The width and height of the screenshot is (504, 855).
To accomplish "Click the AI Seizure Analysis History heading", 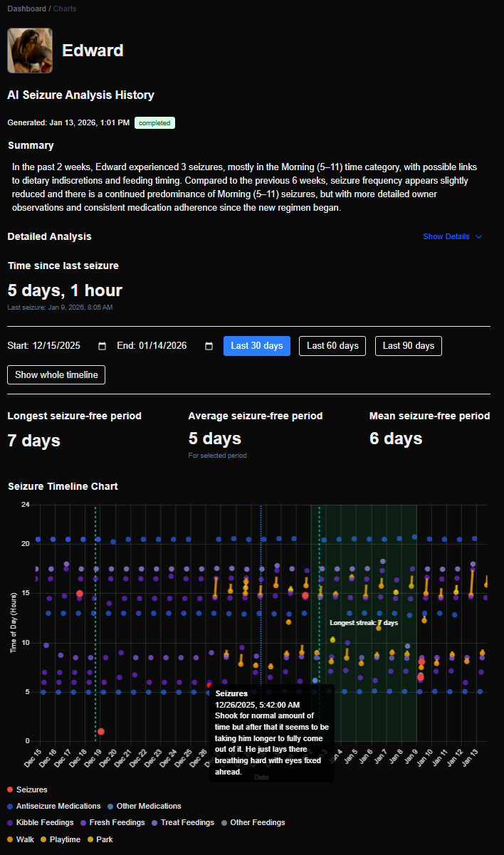I will pos(80,95).
